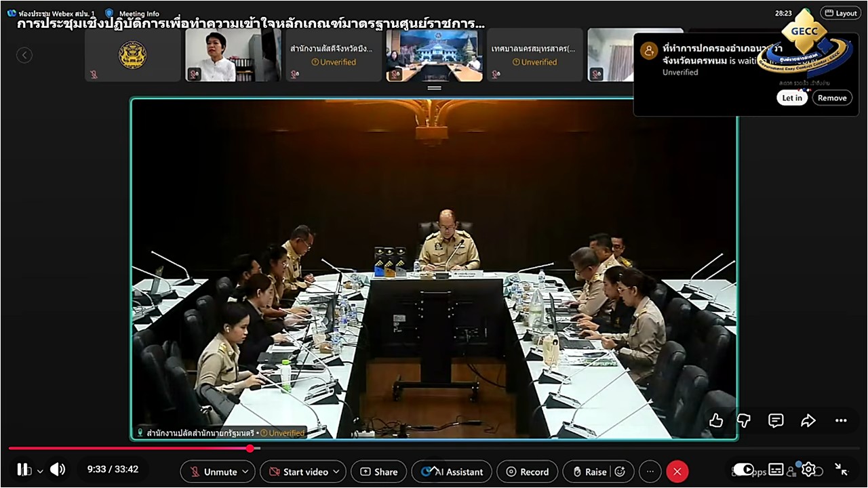Viewport: 868px width, 488px height.
Task: Open the comments panel icon
Action: [x=776, y=420]
